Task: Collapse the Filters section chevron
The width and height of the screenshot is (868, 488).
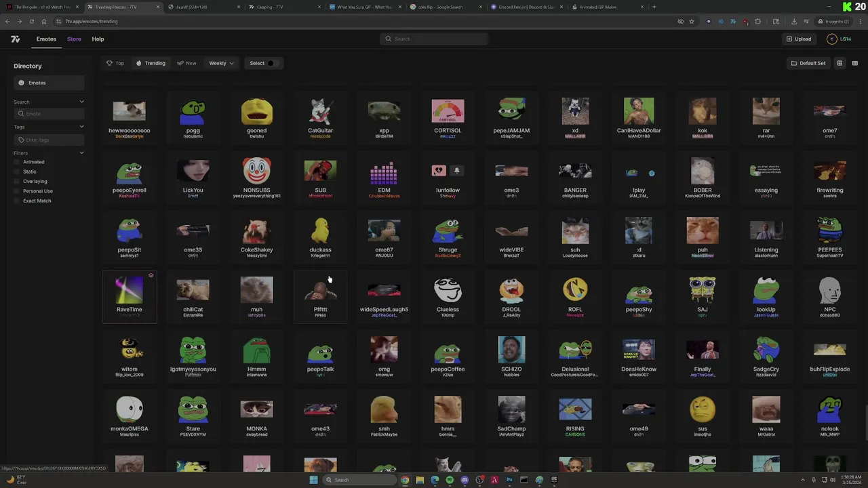Action: tap(81, 153)
